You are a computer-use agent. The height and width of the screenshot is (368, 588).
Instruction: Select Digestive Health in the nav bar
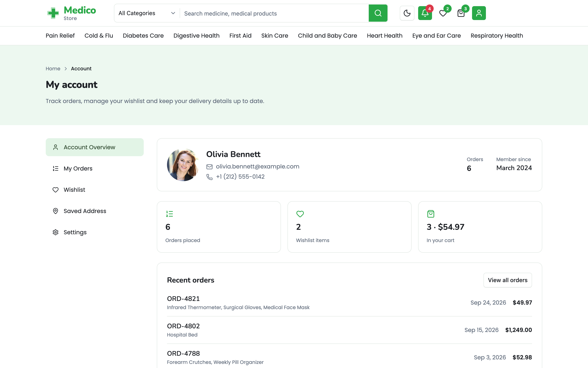(196, 36)
